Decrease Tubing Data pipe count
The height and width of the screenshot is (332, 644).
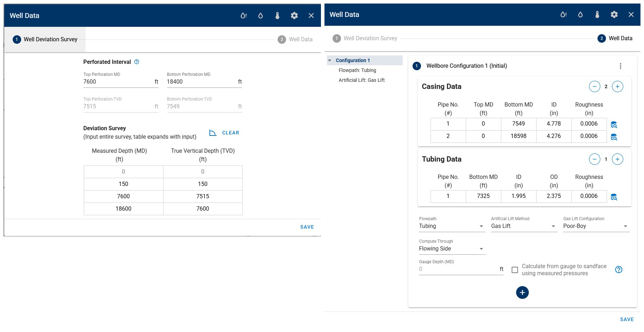point(595,159)
